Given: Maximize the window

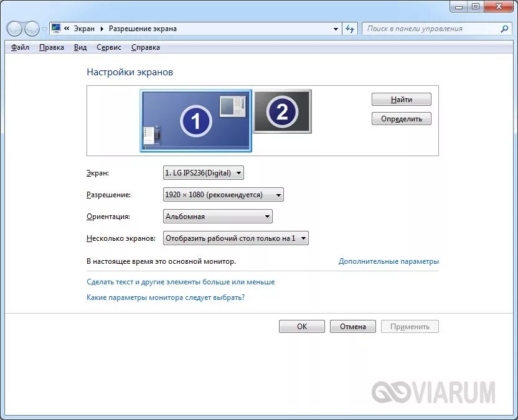Looking at the screenshot, I should click(476, 6).
